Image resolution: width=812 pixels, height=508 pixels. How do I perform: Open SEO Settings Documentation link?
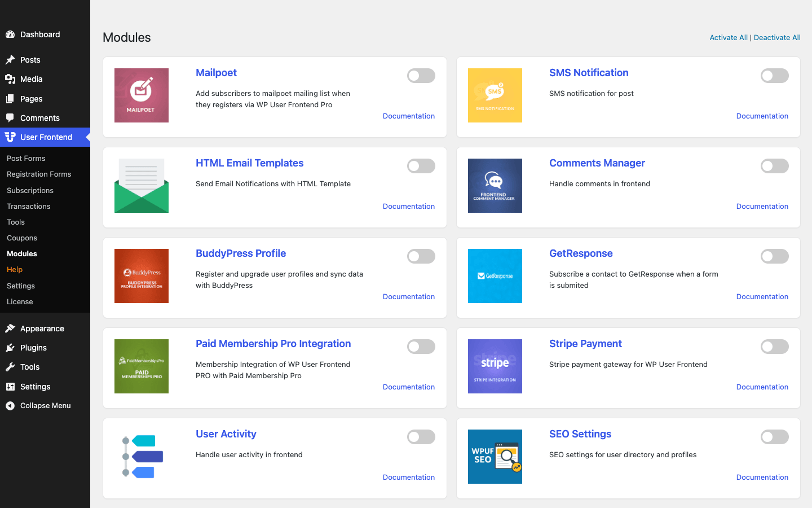pyautogui.click(x=762, y=478)
